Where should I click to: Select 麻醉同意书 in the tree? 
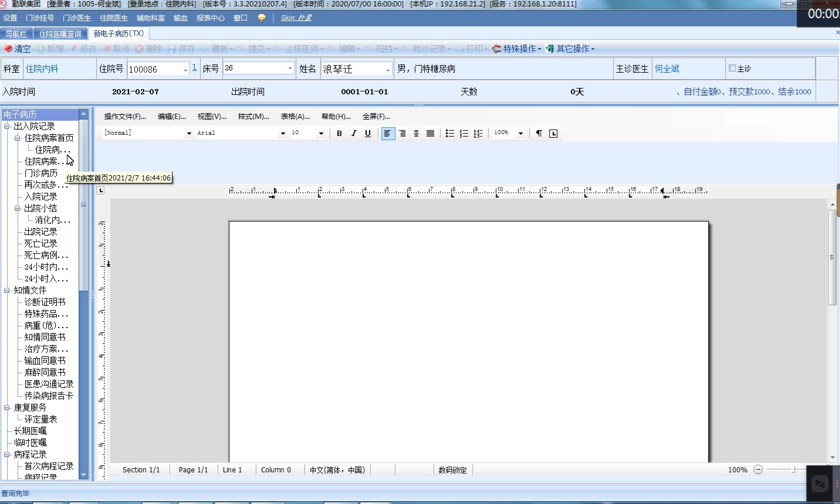point(45,372)
